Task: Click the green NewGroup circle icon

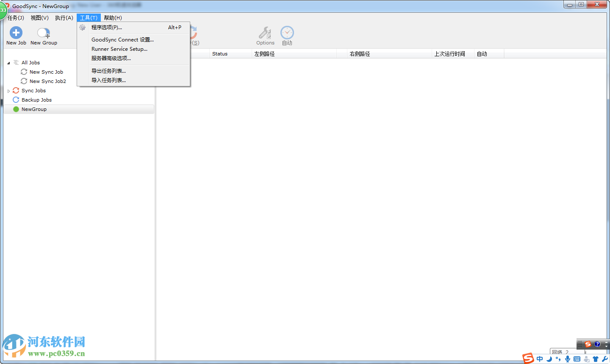Action: click(16, 109)
